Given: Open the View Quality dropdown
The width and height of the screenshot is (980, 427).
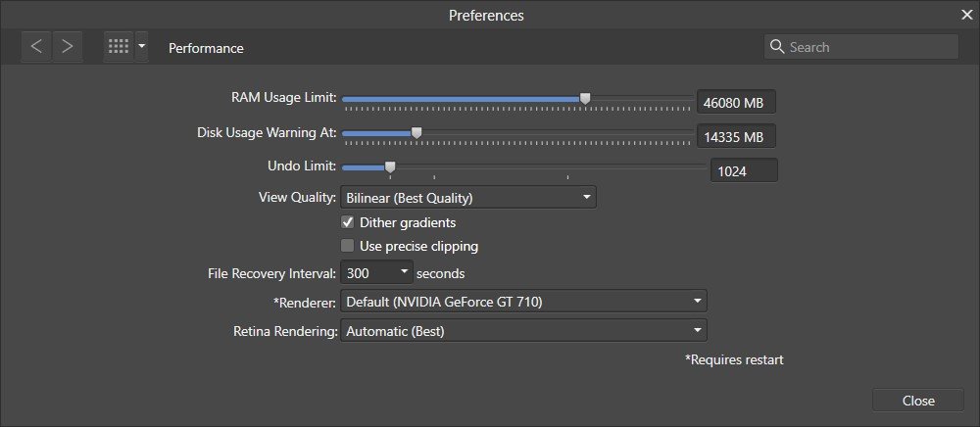Looking at the screenshot, I should pos(468,197).
